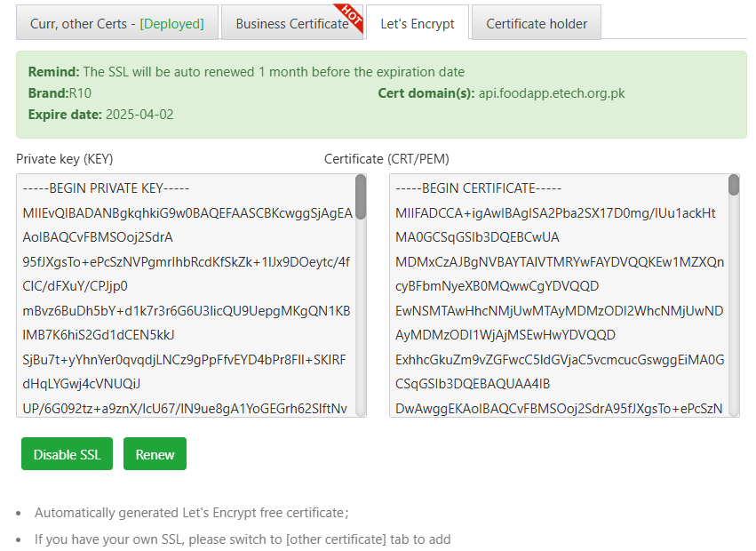Click the Private key (KEY) label
756x551 pixels.
[x=65, y=159]
